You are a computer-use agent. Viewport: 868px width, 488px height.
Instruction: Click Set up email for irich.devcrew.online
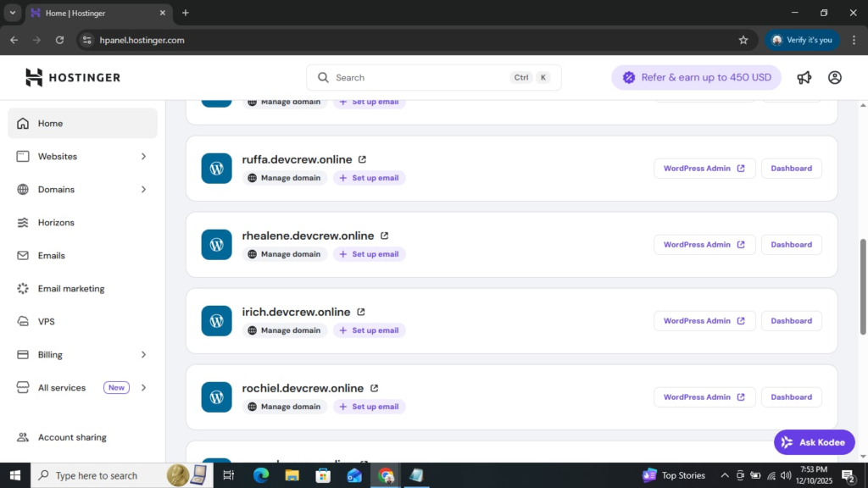(x=369, y=330)
